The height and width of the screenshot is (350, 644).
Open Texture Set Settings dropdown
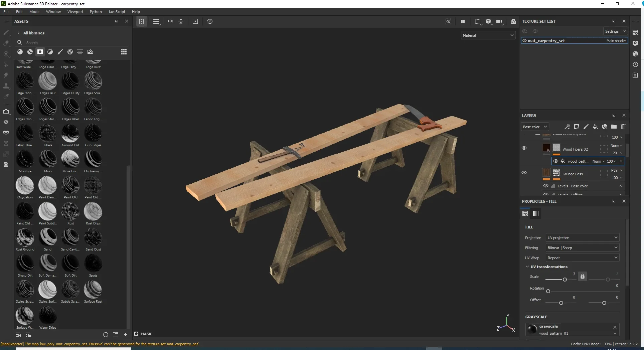click(615, 31)
